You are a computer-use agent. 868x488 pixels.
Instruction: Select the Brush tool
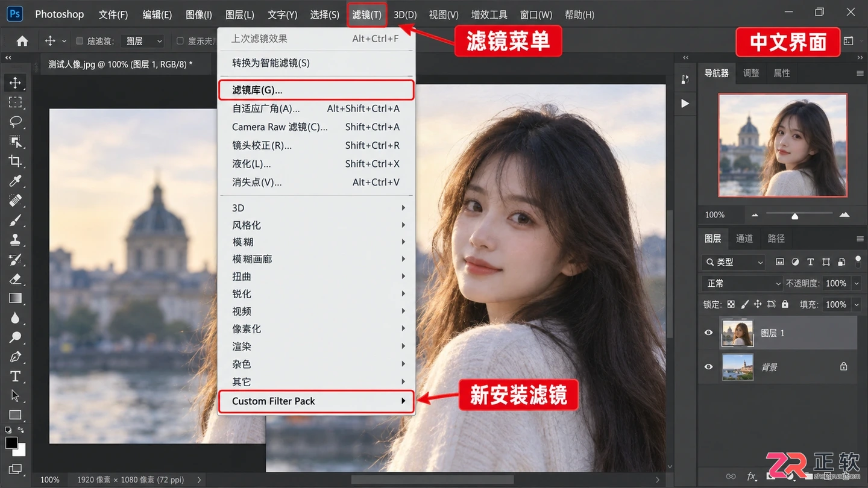click(x=15, y=220)
